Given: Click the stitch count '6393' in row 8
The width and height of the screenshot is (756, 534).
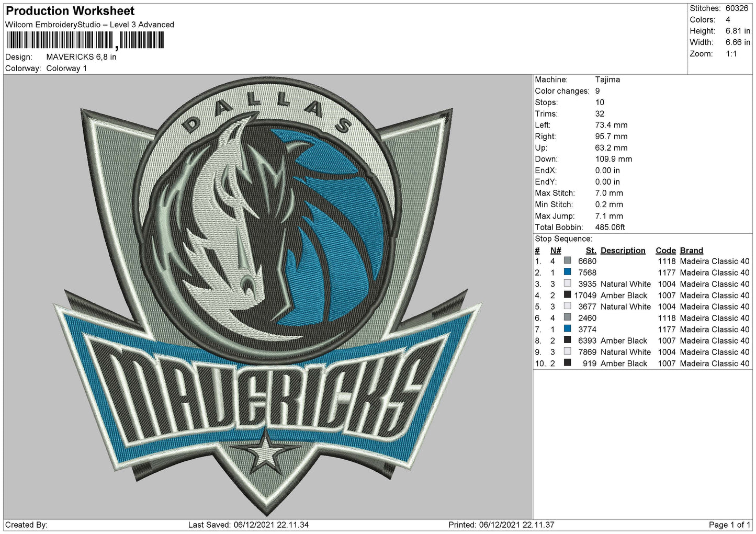Looking at the screenshot, I should tap(587, 340).
